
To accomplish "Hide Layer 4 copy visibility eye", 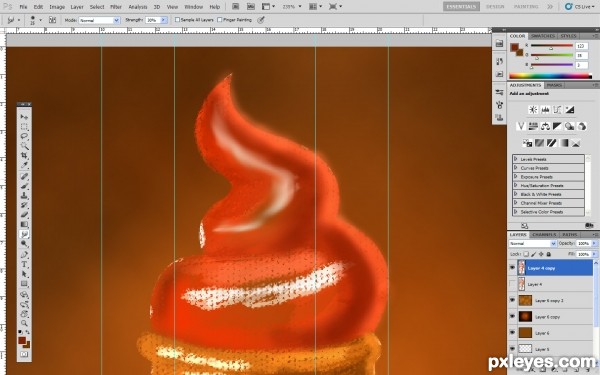I will pos(512,268).
